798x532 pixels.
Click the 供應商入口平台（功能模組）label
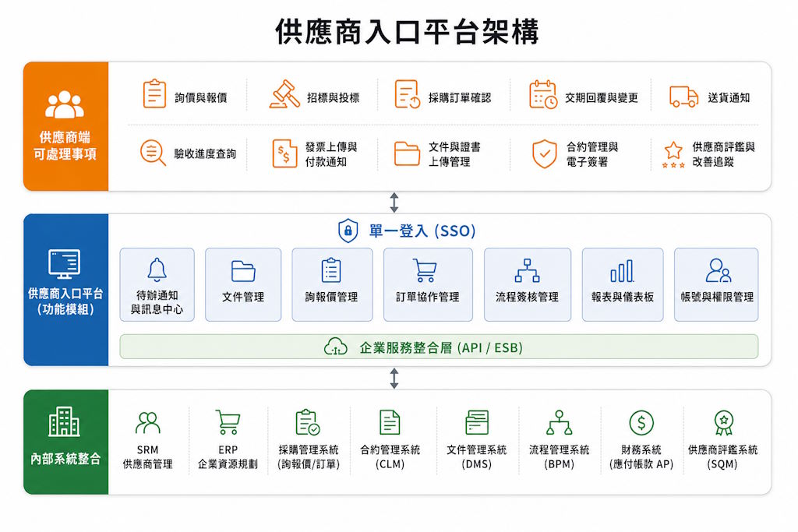65,301
